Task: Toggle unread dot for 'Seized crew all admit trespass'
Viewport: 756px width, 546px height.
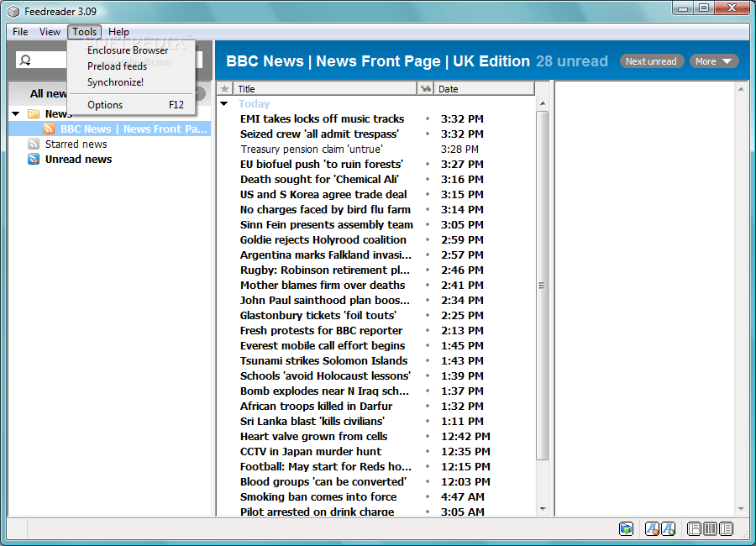Action: (428, 134)
